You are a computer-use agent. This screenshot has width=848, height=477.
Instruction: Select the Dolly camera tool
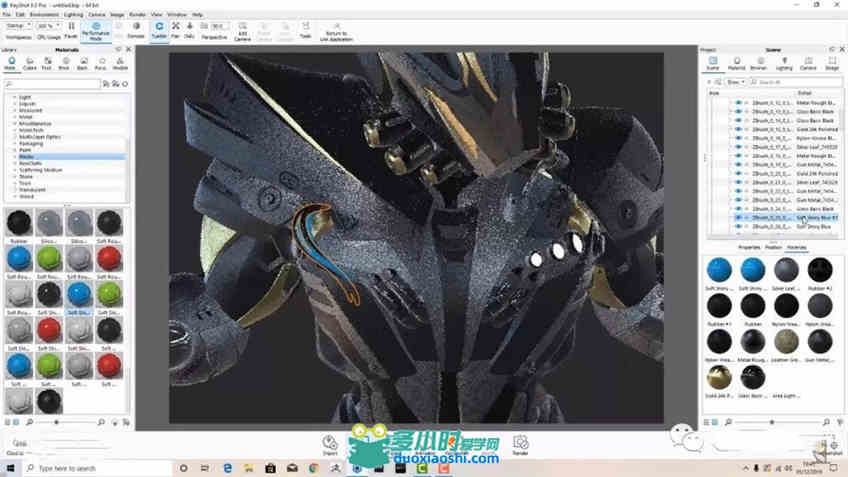click(x=189, y=30)
